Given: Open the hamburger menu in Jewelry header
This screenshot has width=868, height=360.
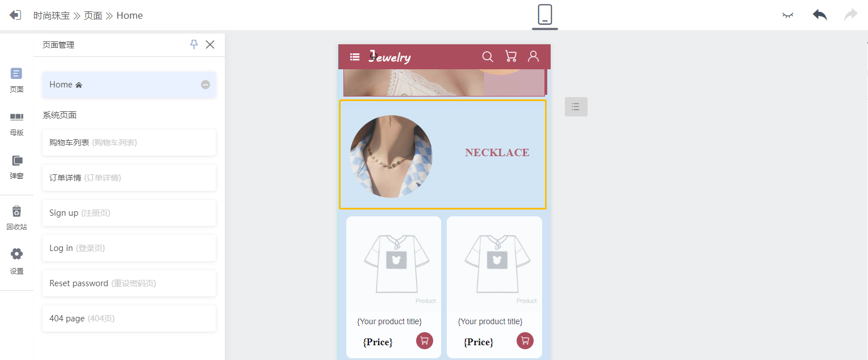Looking at the screenshot, I should point(355,57).
